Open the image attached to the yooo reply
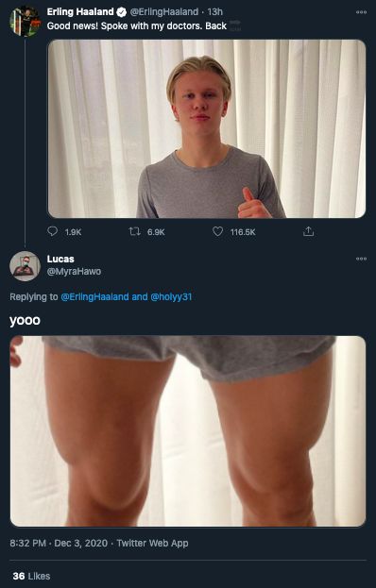Image resolution: width=376 pixels, height=588 pixels. tap(188, 431)
